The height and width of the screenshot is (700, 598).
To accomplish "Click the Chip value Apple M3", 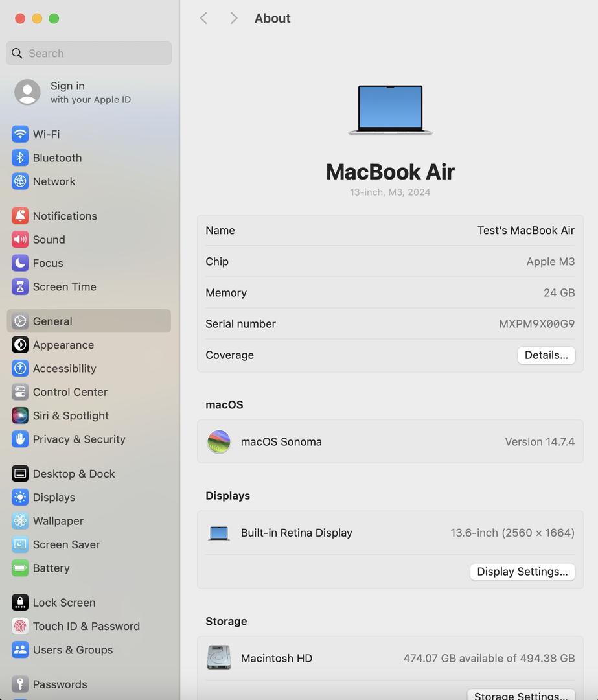I will pos(550,262).
